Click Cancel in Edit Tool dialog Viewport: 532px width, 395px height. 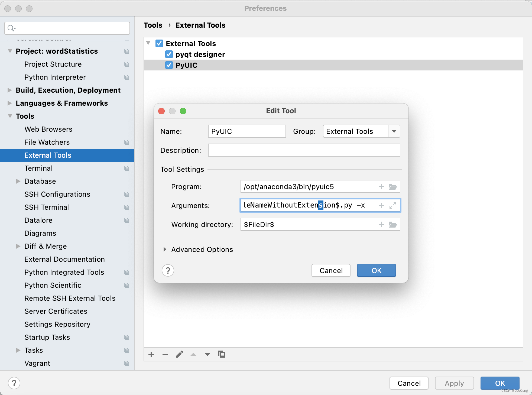pos(331,271)
